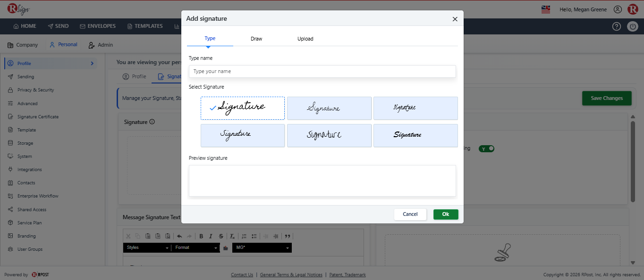Click the power logout icon

pyautogui.click(x=633, y=26)
